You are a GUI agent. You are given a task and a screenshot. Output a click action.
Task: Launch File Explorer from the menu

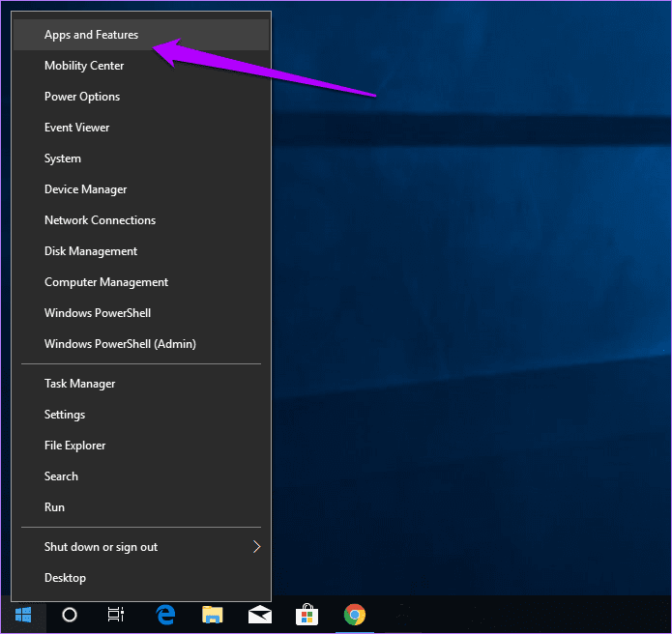click(141, 446)
